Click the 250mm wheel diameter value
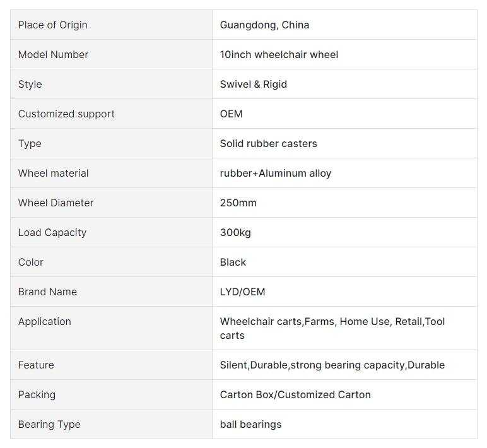 click(x=238, y=203)
